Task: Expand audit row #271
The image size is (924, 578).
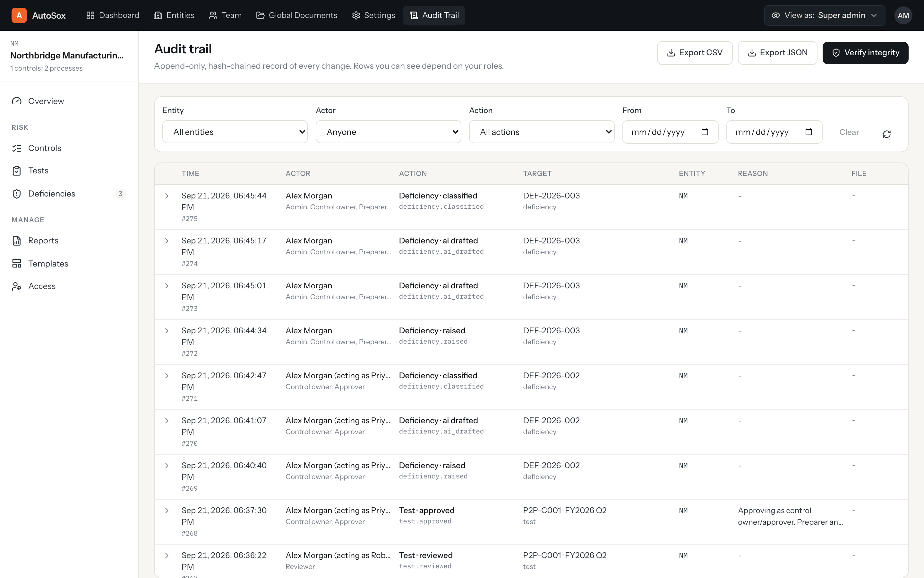Action: tap(167, 376)
